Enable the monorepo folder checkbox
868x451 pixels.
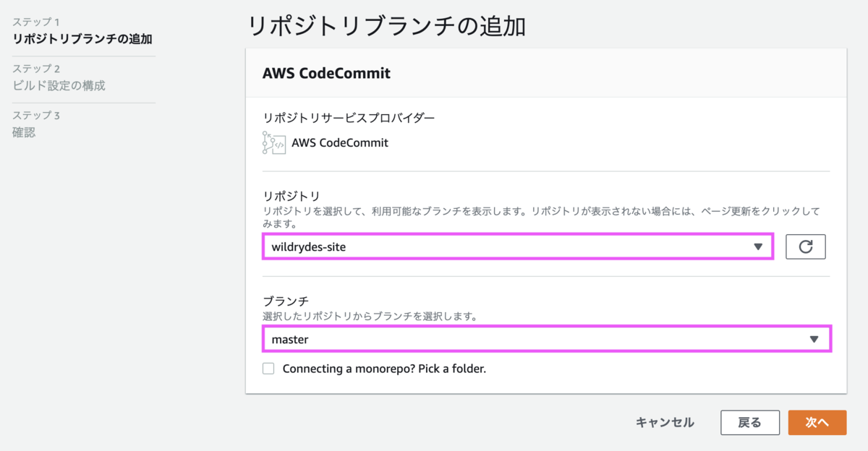(268, 369)
